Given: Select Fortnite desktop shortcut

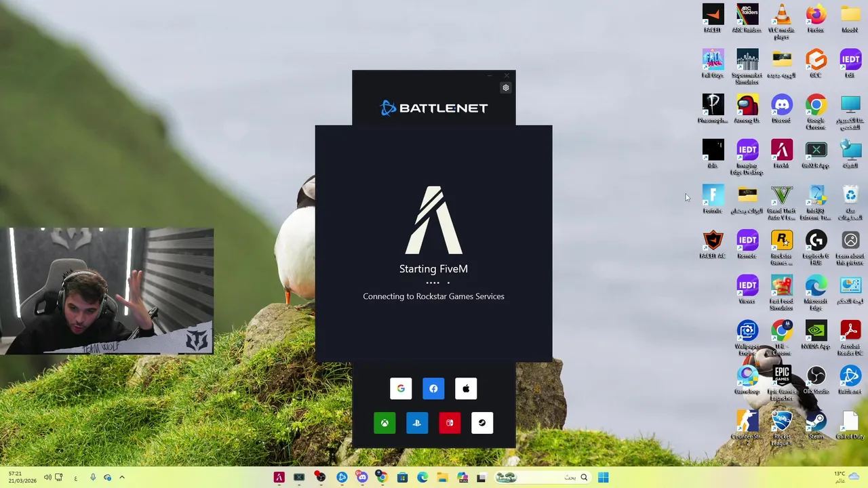Looking at the screenshot, I should 713,200.
